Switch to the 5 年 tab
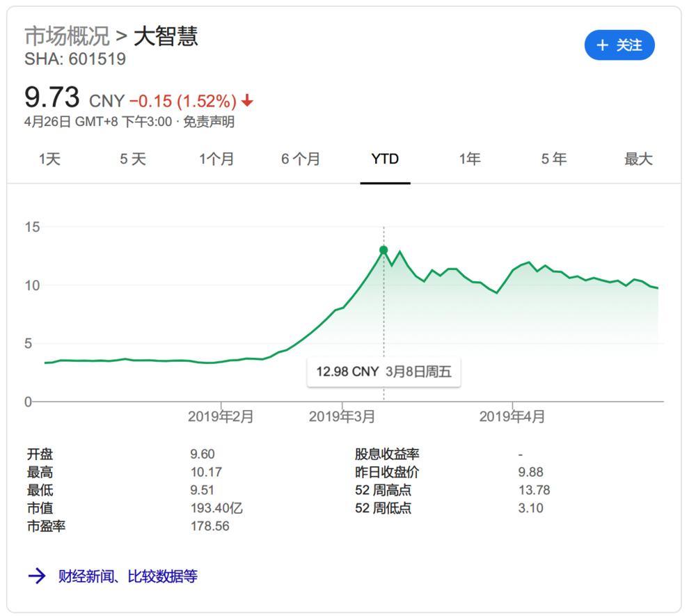This screenshot has height=616, width=696. pos(554,159)
